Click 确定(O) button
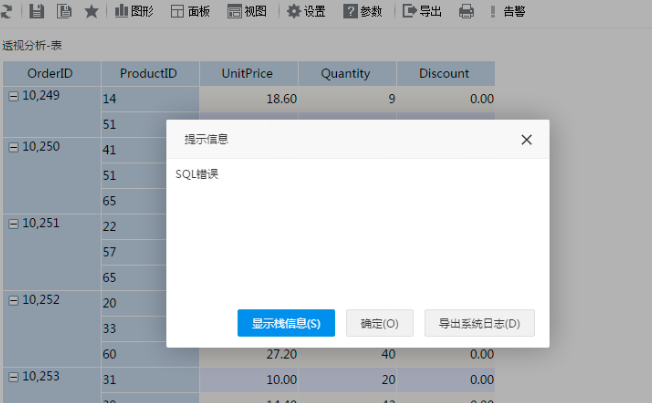 (x=380, y=323)
